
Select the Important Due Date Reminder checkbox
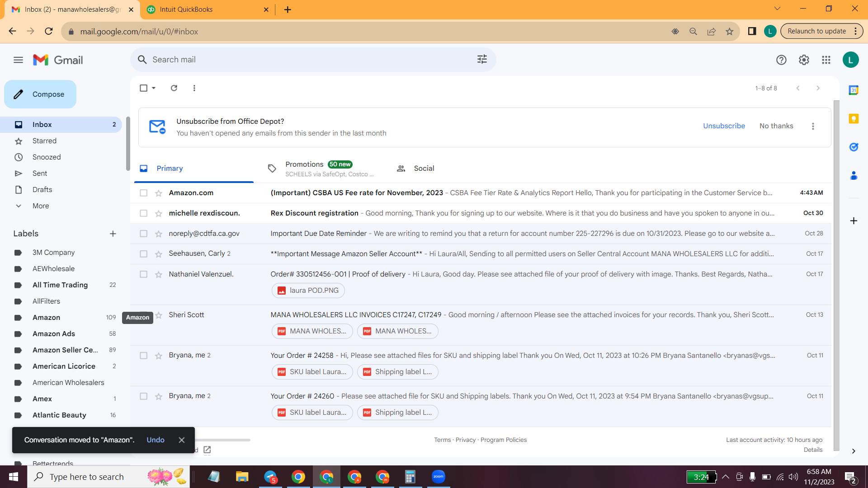[143, 234]
